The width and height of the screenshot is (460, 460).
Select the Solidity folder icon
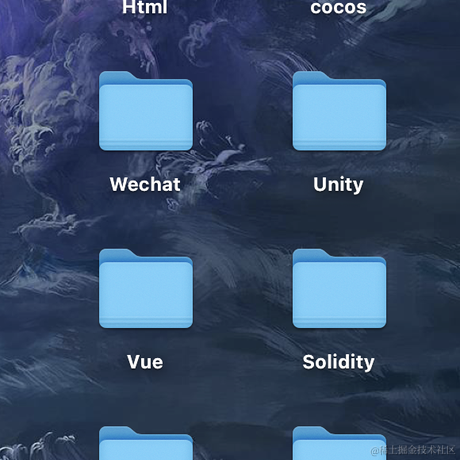pyautogui.click(x=339, y=288)
